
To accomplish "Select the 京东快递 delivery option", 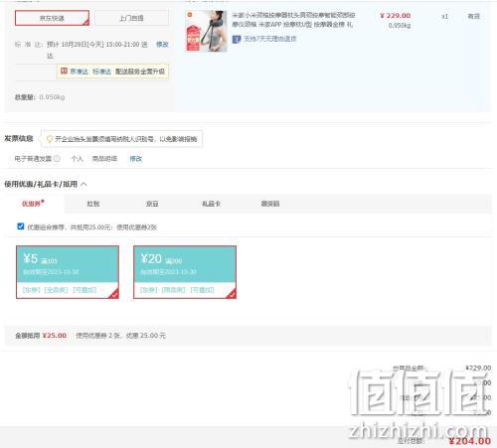I will pos(52,18).
